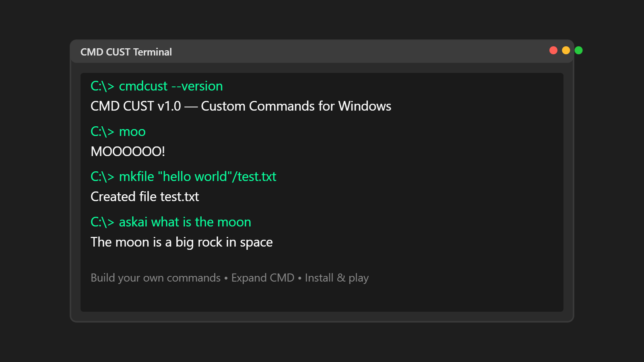Click the "MOOOOOO!" output line
Screen dimensions: 644x362
(x=128, y=152)
